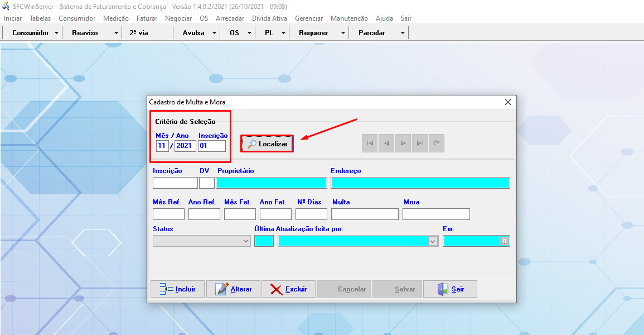The image size is (644, 335).
Task: Open the Tabelas menu
Action: (x=40, y=18)
